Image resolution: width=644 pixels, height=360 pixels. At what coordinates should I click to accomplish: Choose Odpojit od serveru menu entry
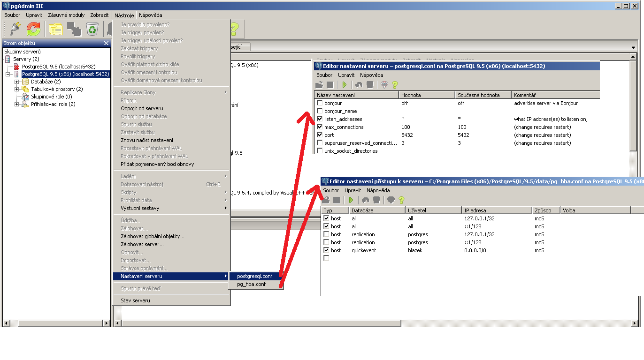point(171,108)
